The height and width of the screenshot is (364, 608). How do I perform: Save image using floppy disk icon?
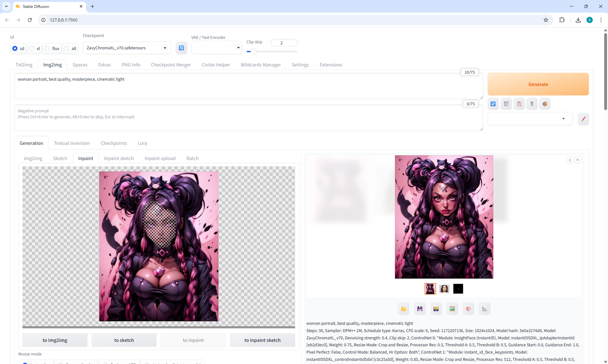click(x=420, y=309)
